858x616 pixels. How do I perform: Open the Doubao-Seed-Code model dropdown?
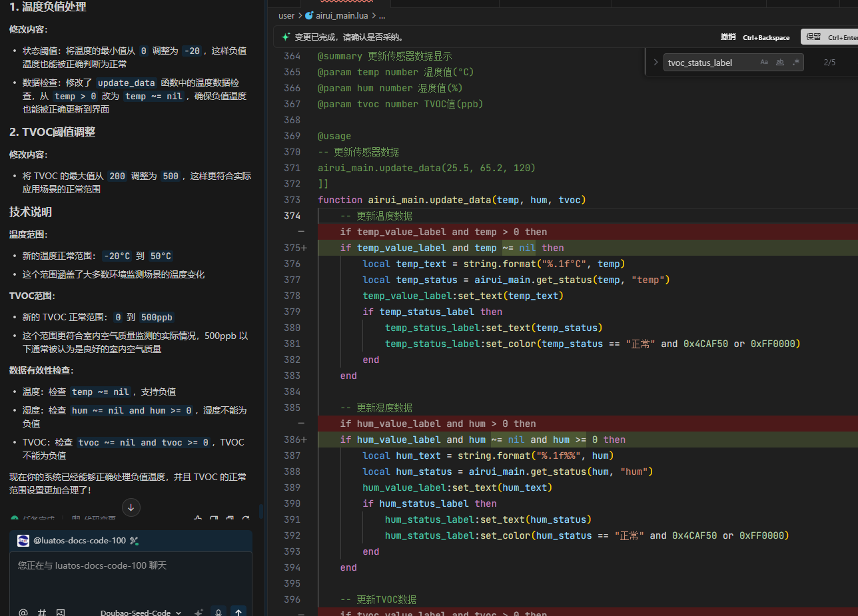(x=141, y=613)
